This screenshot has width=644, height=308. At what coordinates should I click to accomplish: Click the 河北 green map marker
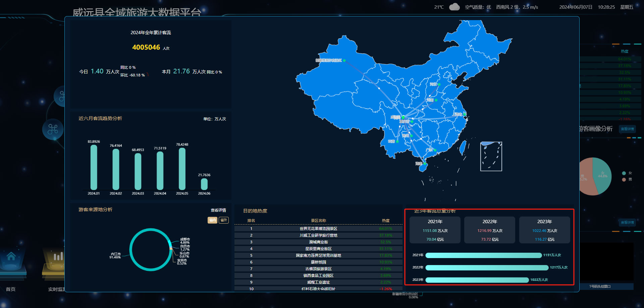[439, 84]
